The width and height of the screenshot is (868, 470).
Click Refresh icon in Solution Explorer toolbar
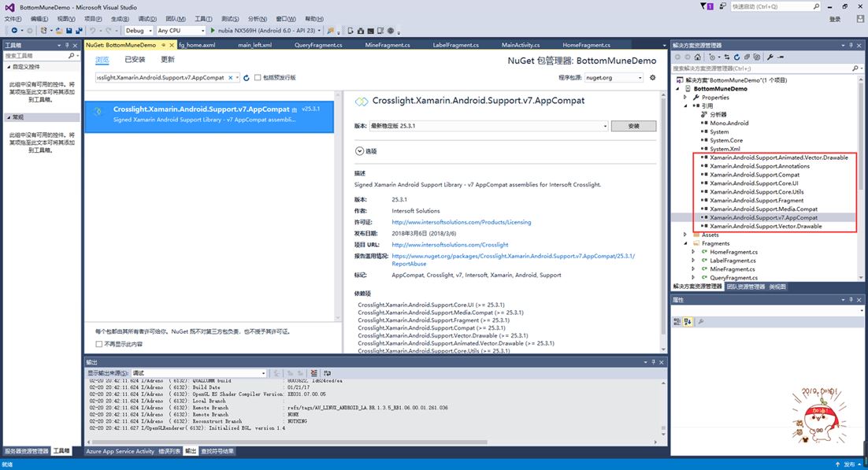click(736, 57)
